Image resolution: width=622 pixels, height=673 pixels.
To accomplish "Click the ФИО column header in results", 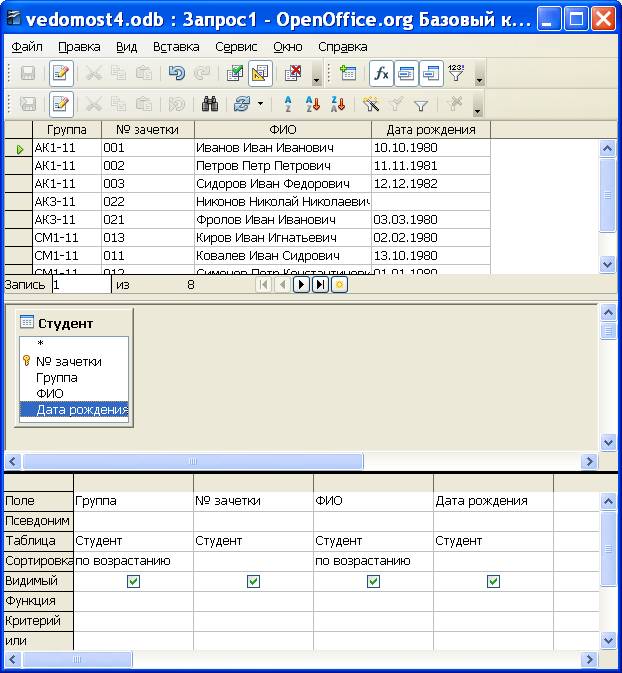I will coord(282,130).
